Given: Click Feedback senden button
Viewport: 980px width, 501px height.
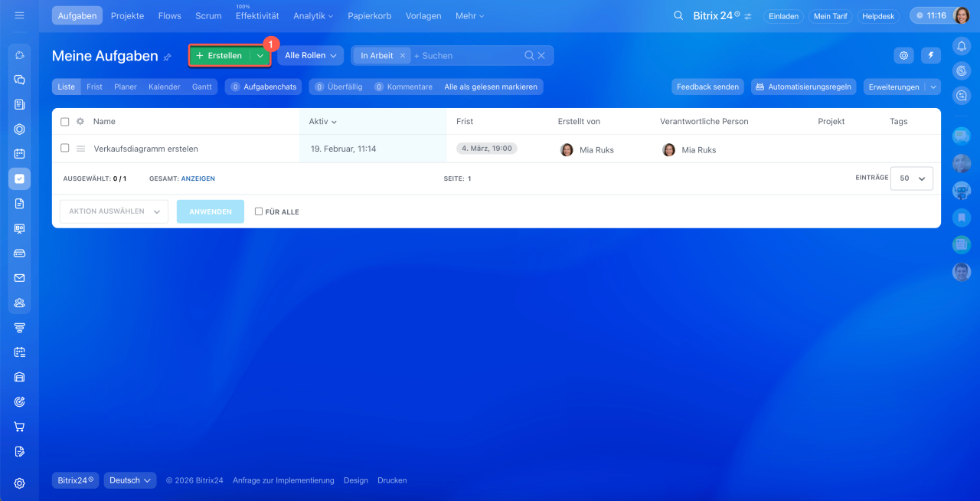Looking at the screenshot, I should [708, 87].
